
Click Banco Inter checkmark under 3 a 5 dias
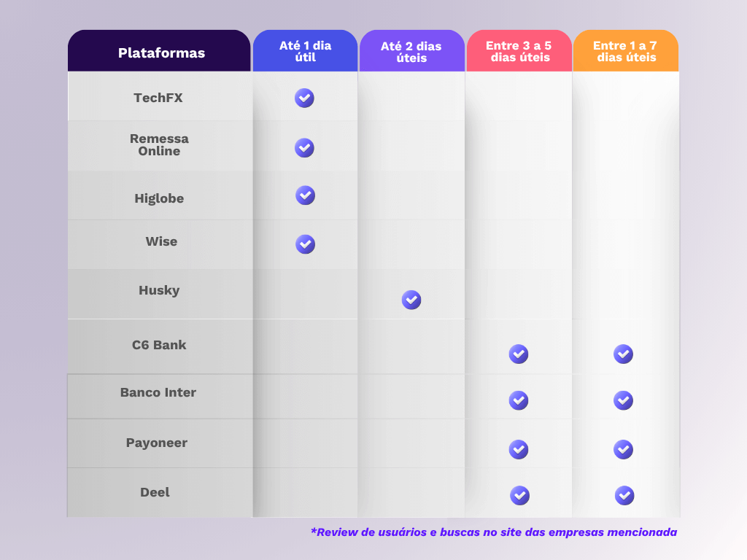click(519, 400)
